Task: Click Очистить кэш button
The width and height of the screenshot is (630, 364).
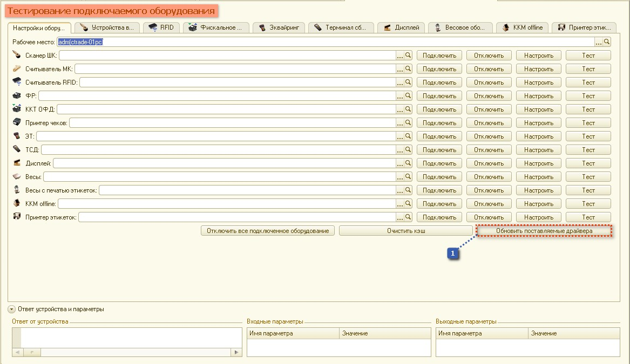Action: pos(406,231)
